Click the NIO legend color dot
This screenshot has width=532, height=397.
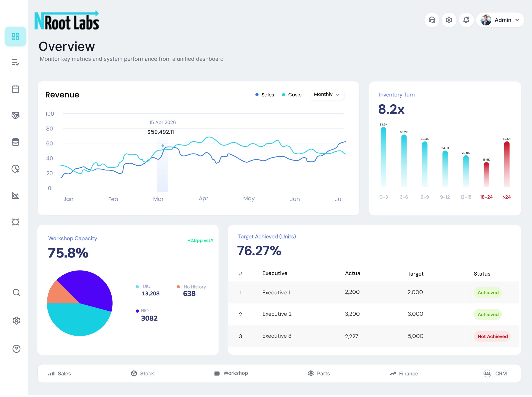click(x=137, y=311)
